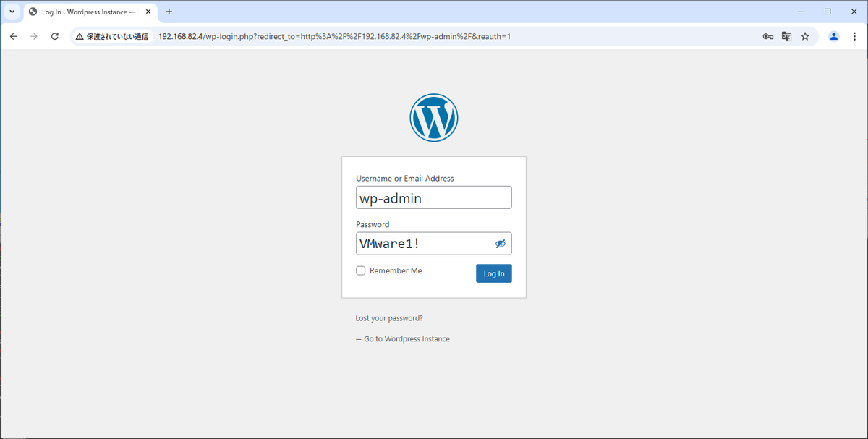Viewport: 868px width, 439px height.
Task: Click the Log In button
Action: 494,273
